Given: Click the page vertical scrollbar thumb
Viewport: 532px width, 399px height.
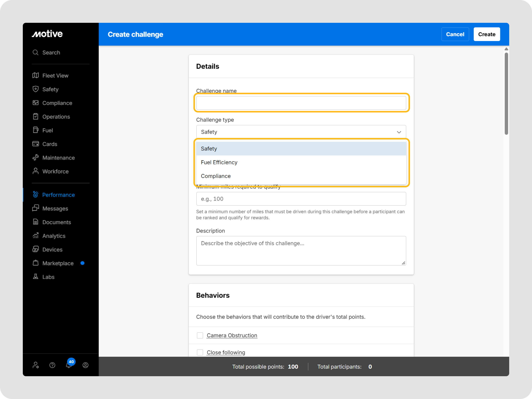Looking at the screenshot, I should (x=506, y=94).
